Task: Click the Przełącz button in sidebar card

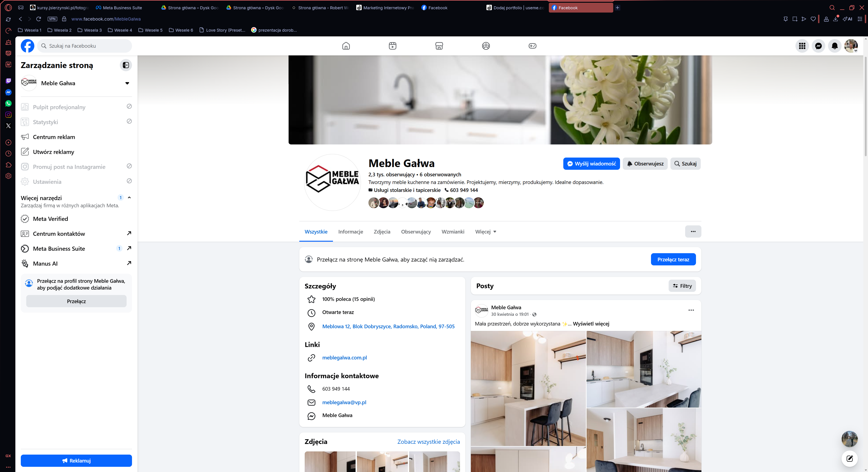Action: click(x=76, y=301)
